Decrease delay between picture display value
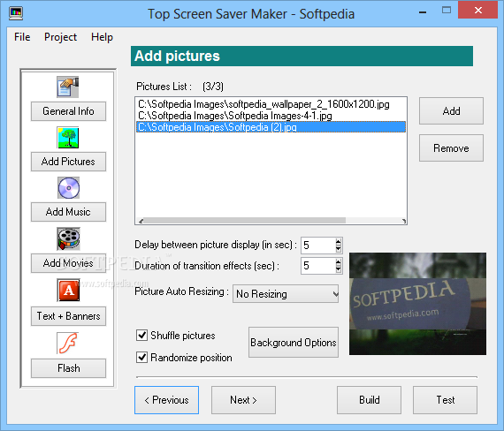This screenshot has height=431, width=504. (338, 249)
